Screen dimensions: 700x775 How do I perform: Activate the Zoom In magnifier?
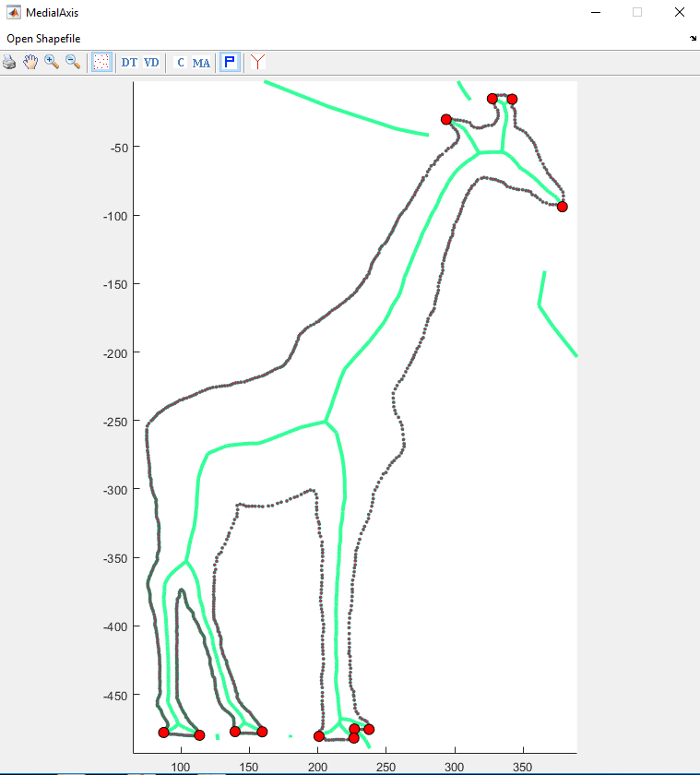pyautogui.click(x=52, y=63)
